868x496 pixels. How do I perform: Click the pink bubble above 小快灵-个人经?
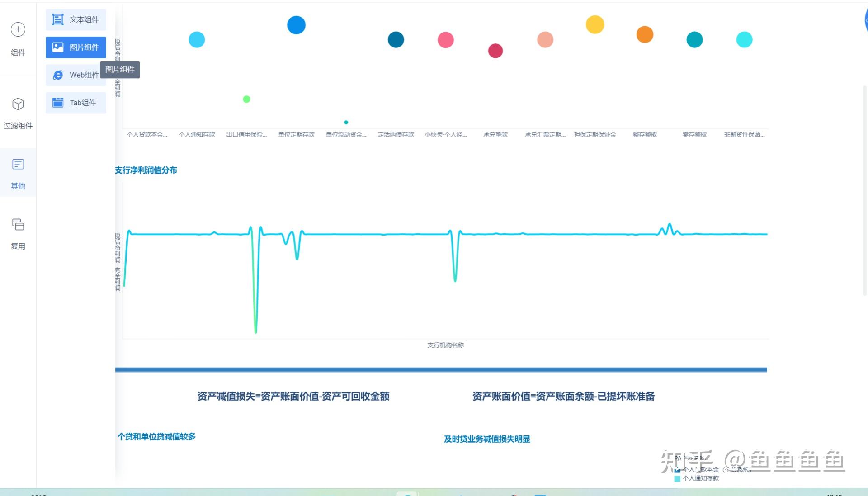click(x=445, y=40)
